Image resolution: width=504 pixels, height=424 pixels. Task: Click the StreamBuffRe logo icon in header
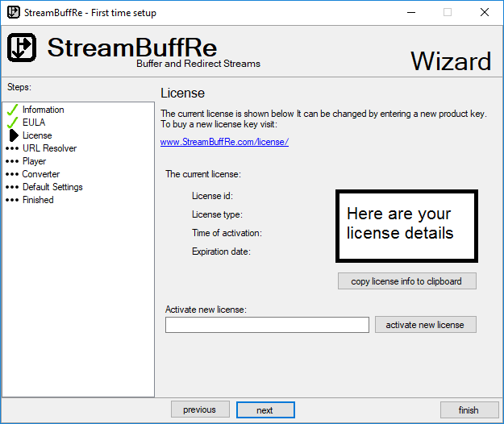tap(23, 49)
